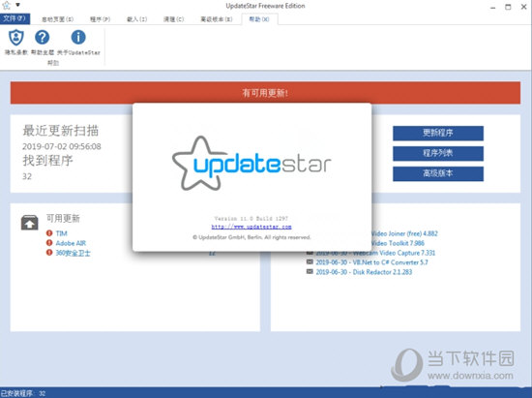
Task: Select the 帮助 (Help) ribbon tab
Action: click(259, 19)
